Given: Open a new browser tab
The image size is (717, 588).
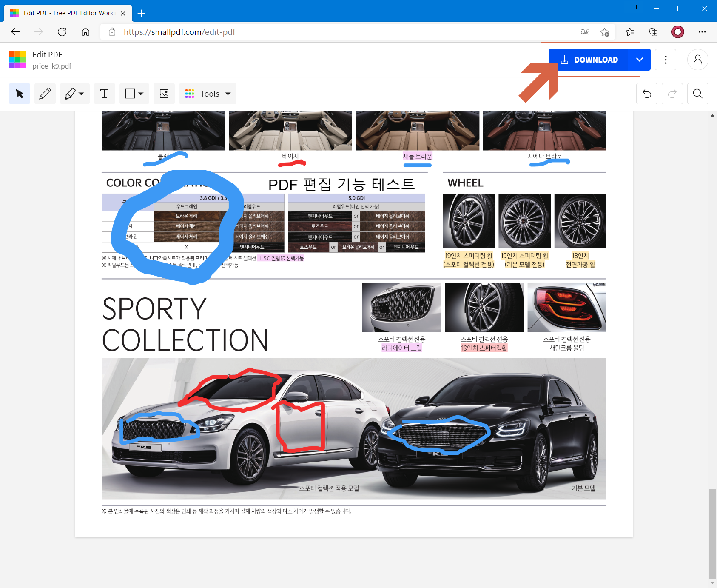Looking at the screenshot, I should 141,13.
